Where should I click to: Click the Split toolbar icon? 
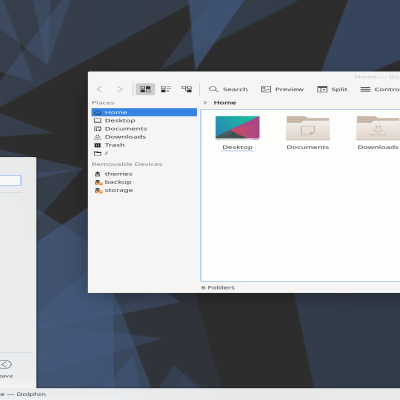pos(322,89)
